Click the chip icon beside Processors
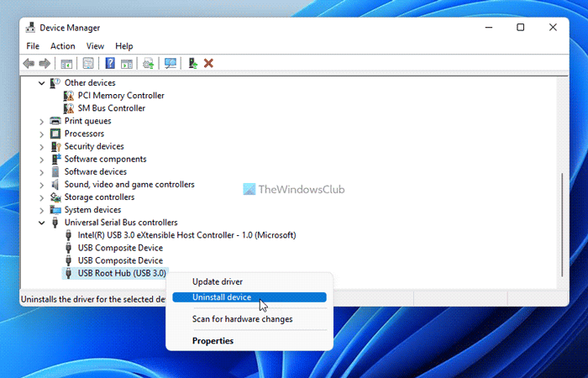Image resolution: width=588 pixels, height=378 pixels. pyautogui.click(x=55, y=134)
